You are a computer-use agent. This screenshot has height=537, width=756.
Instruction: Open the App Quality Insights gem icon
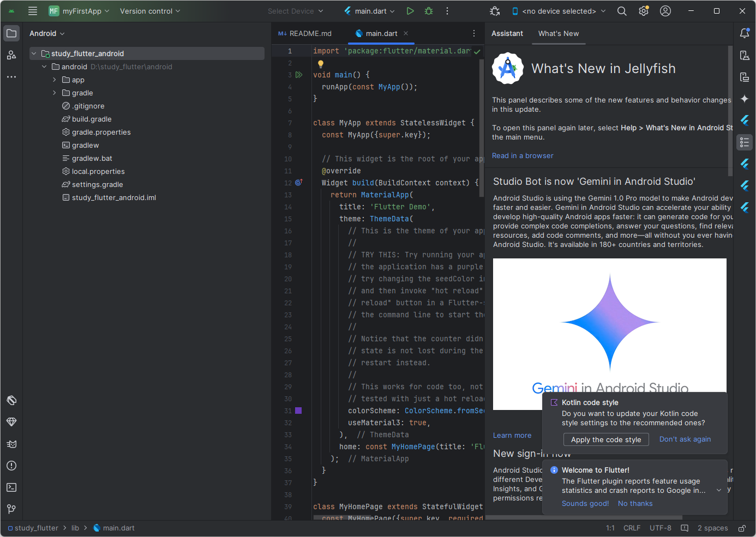click(11, 422)
